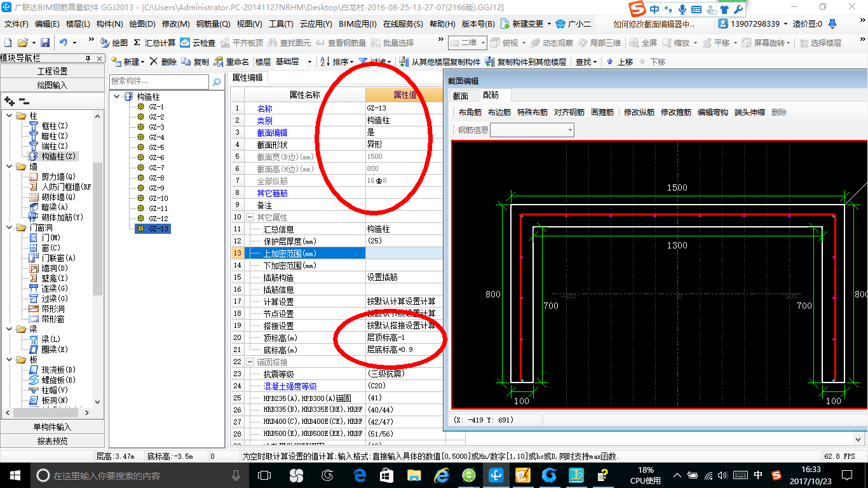Viewport: 868px width, 488px height.
Task: Open 工具(T) menu
Action: click(280, 24)
